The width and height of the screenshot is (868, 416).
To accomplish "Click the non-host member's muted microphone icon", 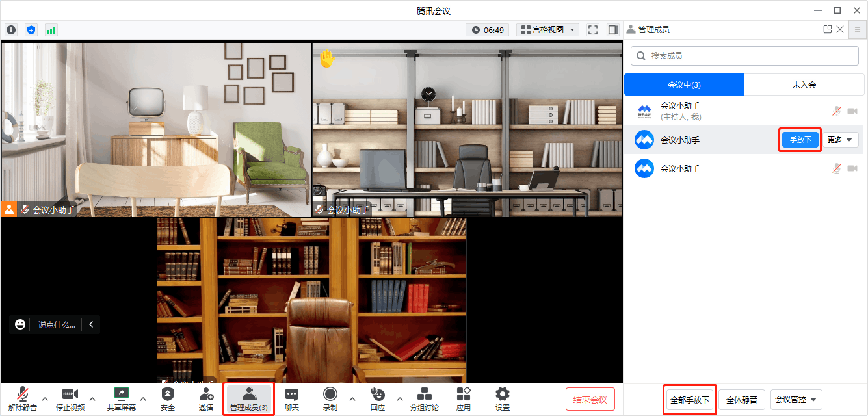I will pos(837,168).
